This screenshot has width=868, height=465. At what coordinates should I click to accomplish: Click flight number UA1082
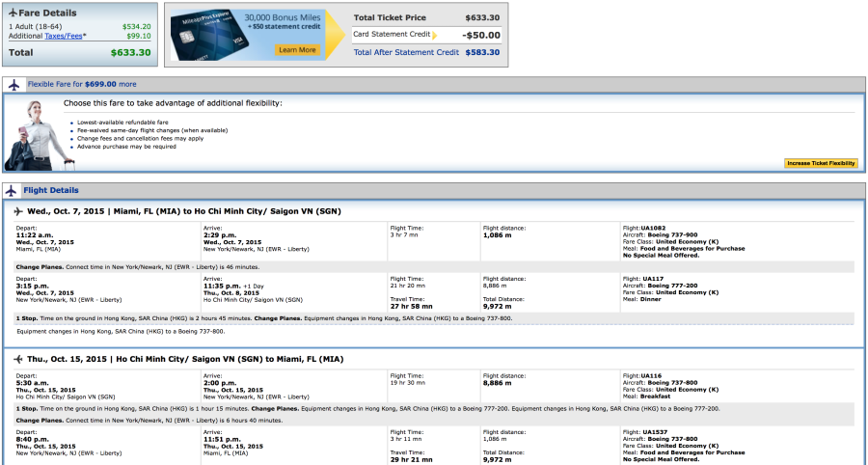click(653, 228)
